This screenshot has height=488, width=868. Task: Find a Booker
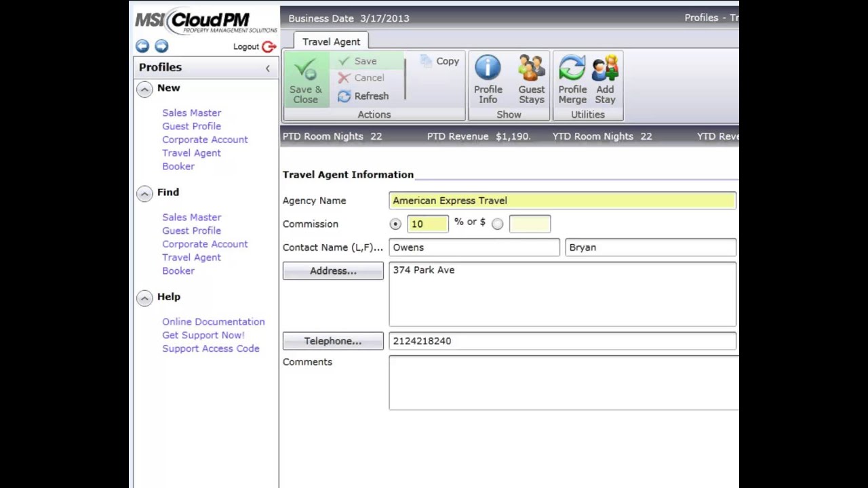coord(178,270)
